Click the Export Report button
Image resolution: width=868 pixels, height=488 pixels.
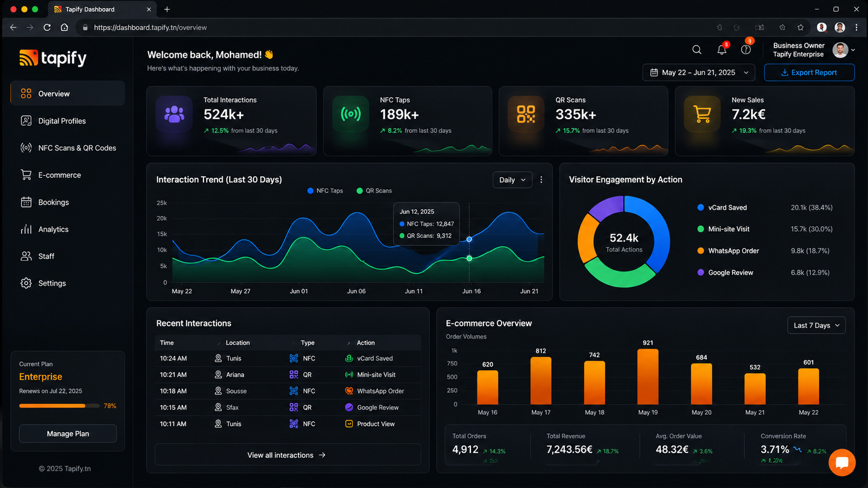pos(809,73)
